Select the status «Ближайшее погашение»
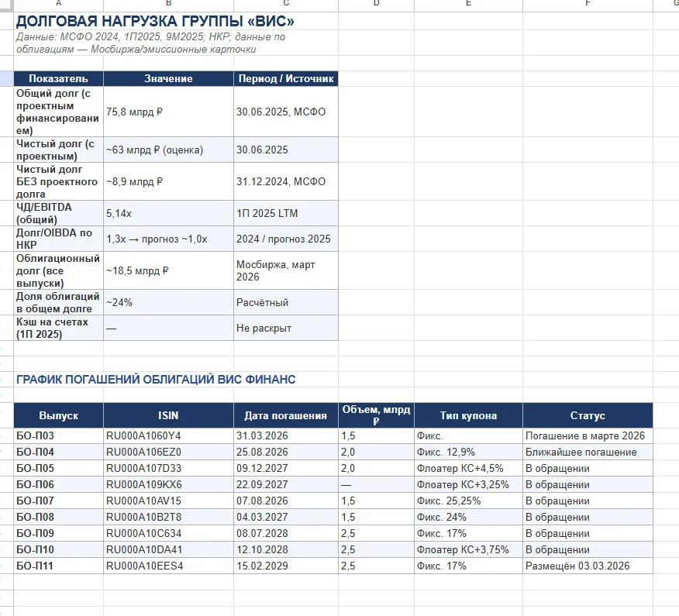 pos(588,452)
